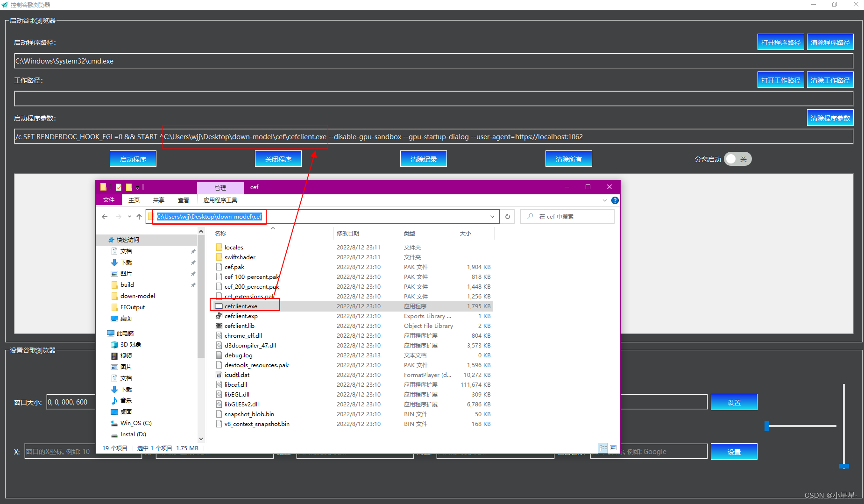Select the debug.log file
This screenshot has width=864, height=504.
238,355
